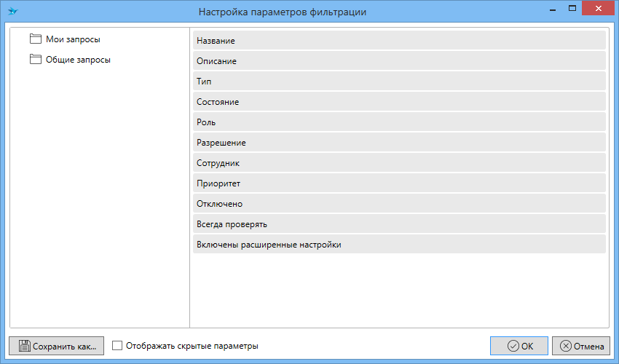The height and width of the screenshot is (364, 619).
Task: Select the Мои запросы tree item
Action: coord(73,39)
